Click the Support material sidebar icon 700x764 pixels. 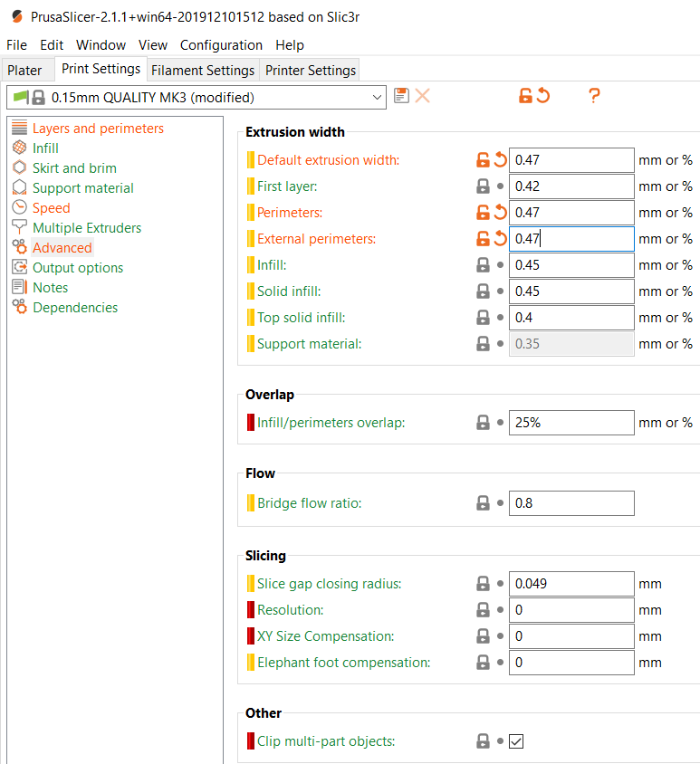pos(20,187)
